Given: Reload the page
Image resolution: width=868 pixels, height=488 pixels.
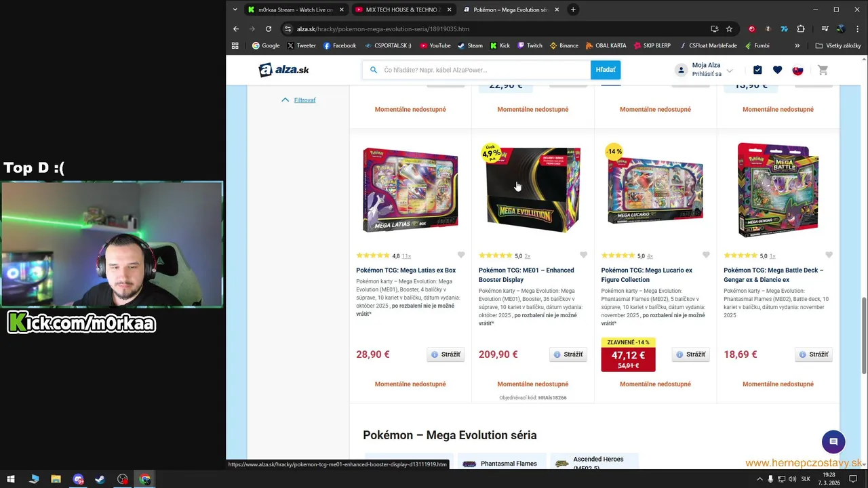Looking at the screenshot, I should tap(269, 29).
